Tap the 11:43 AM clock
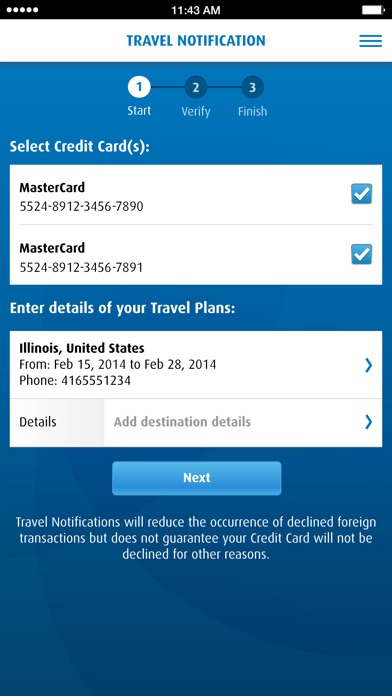Viewport: 392px width, 696px height. pyautogui.click(x=196, y=10)
